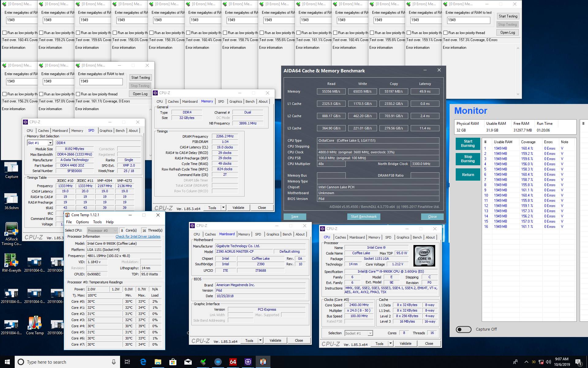Open Core Temp File menu

click(69, 222)
